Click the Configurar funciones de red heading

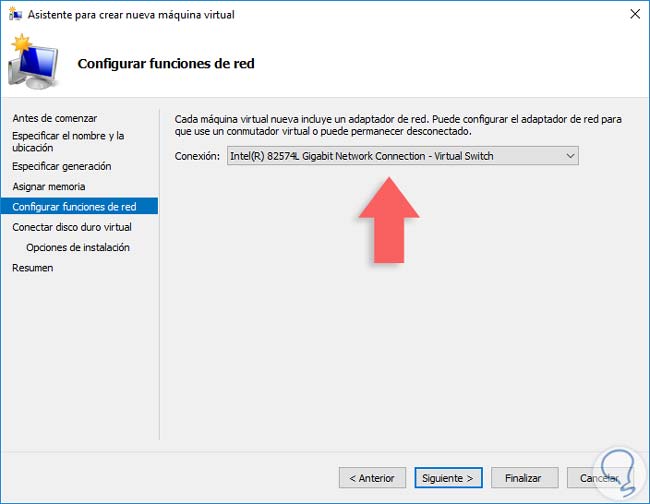[166, 64]
